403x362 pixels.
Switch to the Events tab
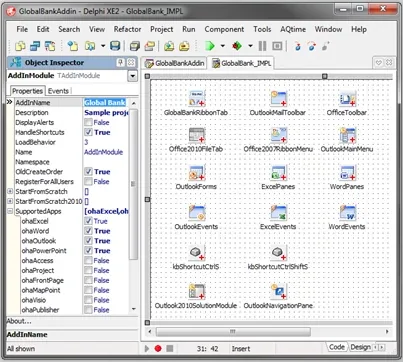tap(58, 91)
